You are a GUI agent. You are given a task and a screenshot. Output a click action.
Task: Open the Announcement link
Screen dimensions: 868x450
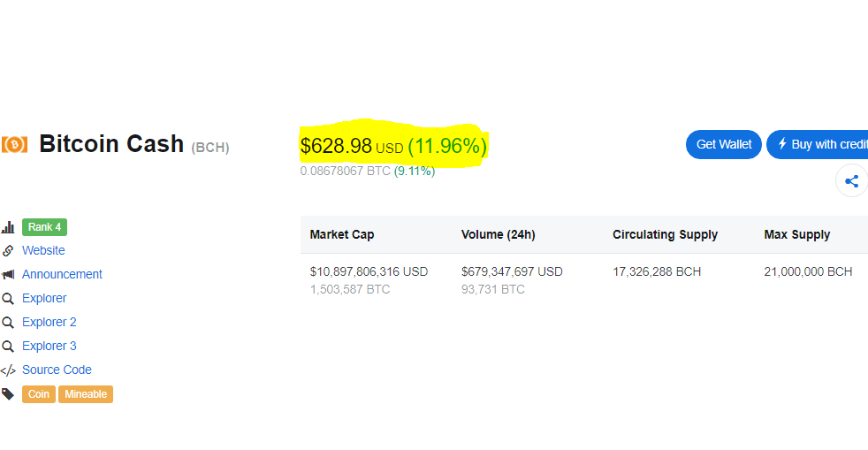(62, 275)
